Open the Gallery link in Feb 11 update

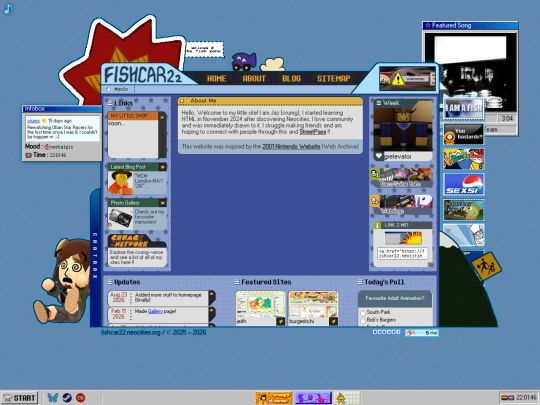(x=155, y=311)
